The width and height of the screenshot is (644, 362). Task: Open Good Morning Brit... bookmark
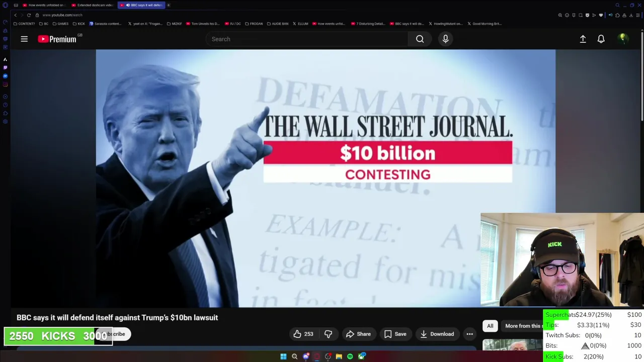(484, 24)
